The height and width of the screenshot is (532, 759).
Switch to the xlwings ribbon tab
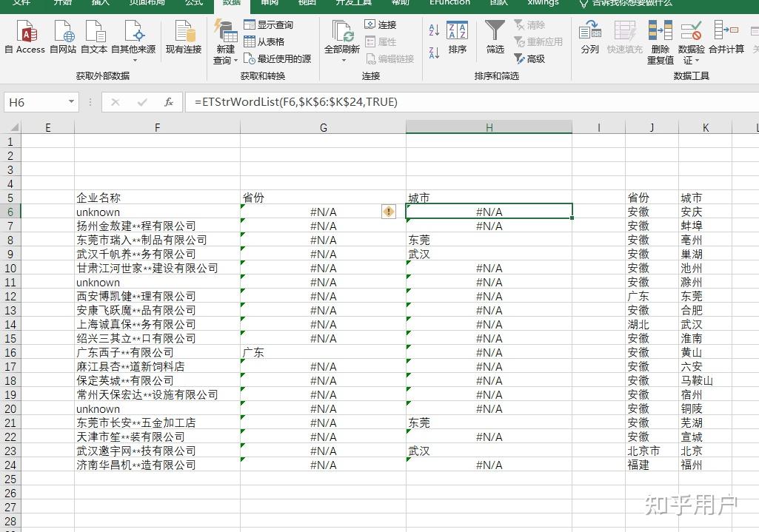(x=543, y=3)
